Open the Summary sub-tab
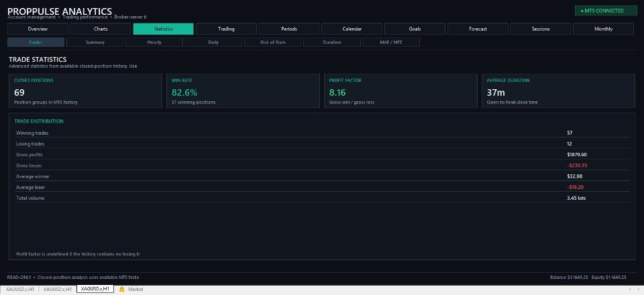644x295 pixels. click(x=95, y=42)
